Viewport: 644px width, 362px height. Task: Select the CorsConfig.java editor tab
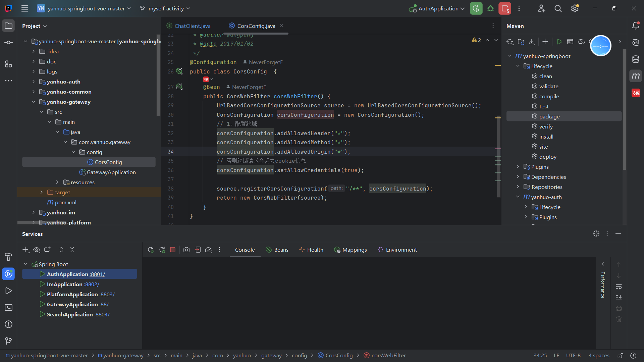256,26
